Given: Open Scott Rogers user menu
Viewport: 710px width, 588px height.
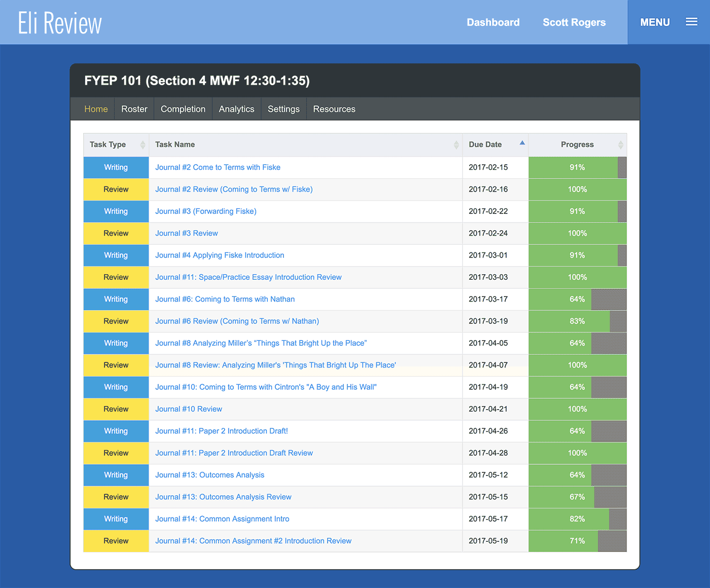Looking at the screenshot, I should click(x=574, y=22).
